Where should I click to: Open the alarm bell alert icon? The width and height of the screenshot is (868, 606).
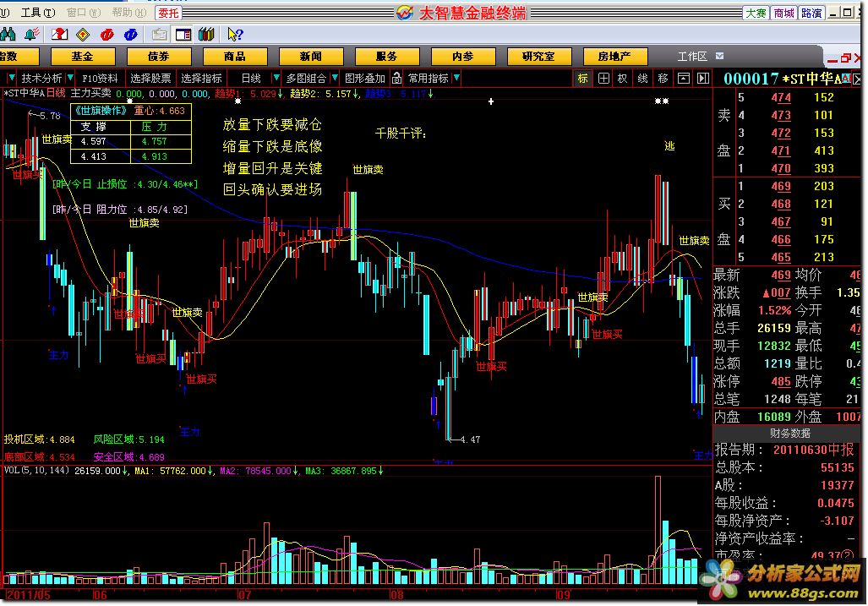31,35
